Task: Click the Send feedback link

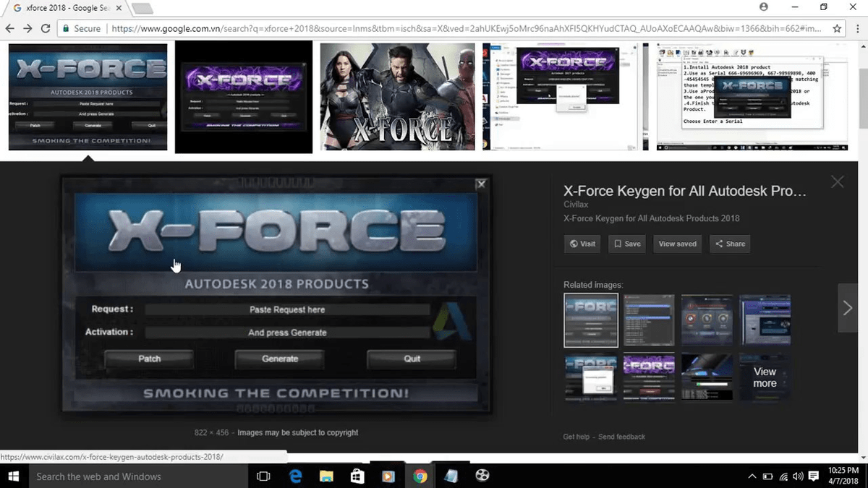Action: pyautogui.click(x=621, y=437)
